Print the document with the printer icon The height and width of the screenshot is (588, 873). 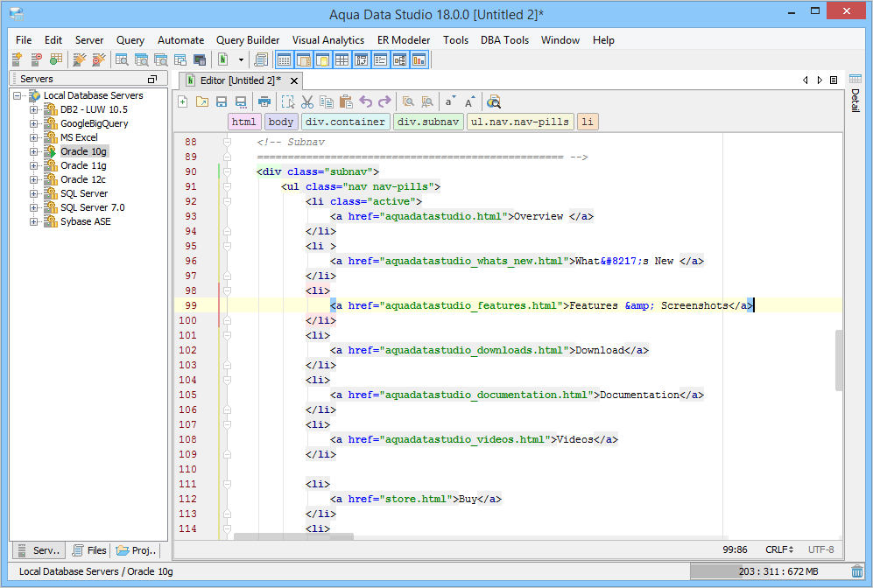point(264,101)
